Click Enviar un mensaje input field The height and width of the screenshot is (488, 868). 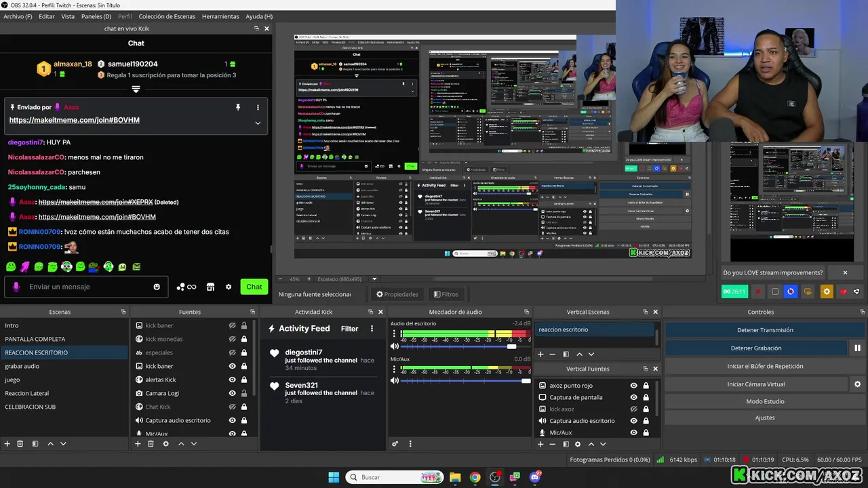(x=85, y=287)
